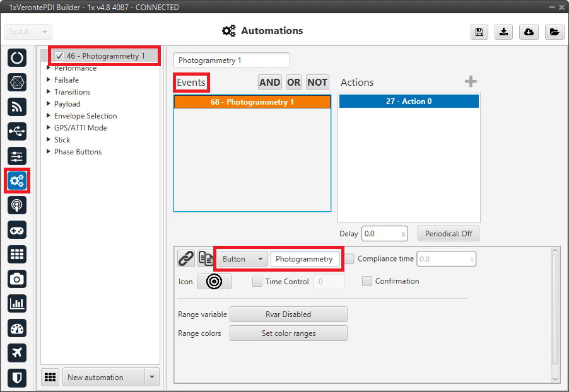Expand the Failsafe tree group
The height and width of the screenshot is (392, 569).
(x=49, y=80)
